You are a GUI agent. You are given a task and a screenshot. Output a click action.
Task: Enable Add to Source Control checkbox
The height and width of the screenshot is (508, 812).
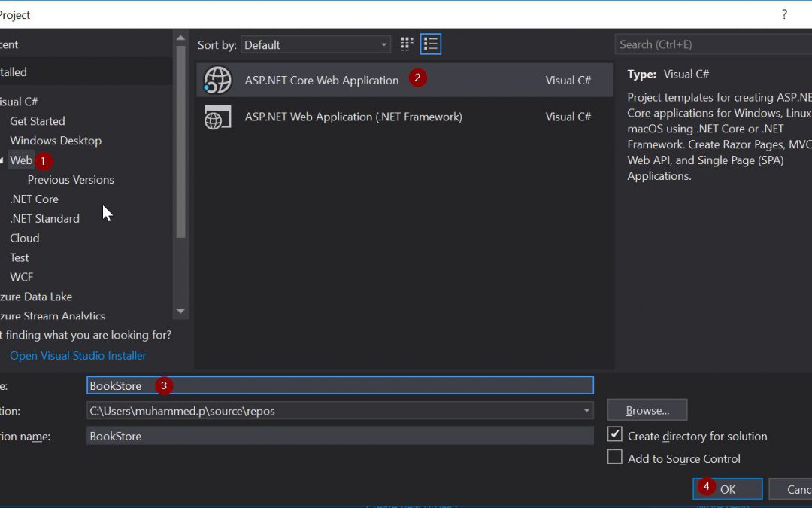pyautogui.click(x=615, y=458)
